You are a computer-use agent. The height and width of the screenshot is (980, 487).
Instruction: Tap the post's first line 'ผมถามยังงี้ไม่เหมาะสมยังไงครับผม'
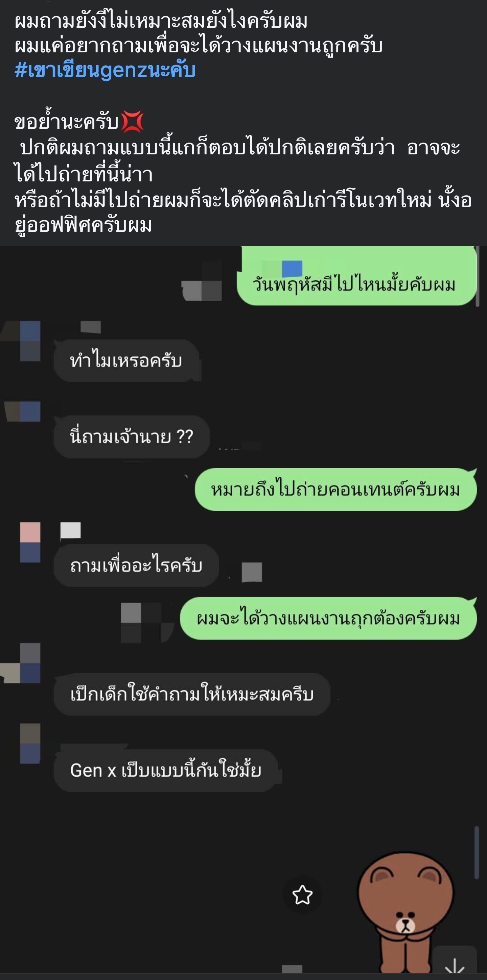pos(161,21)
